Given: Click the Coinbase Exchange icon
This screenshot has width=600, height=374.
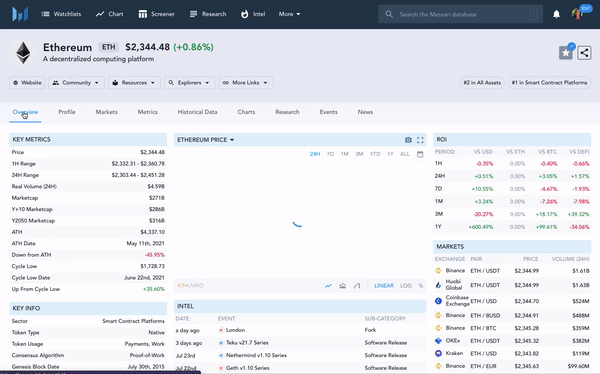Looking at the screenshot, I should [x=439, y=301].
